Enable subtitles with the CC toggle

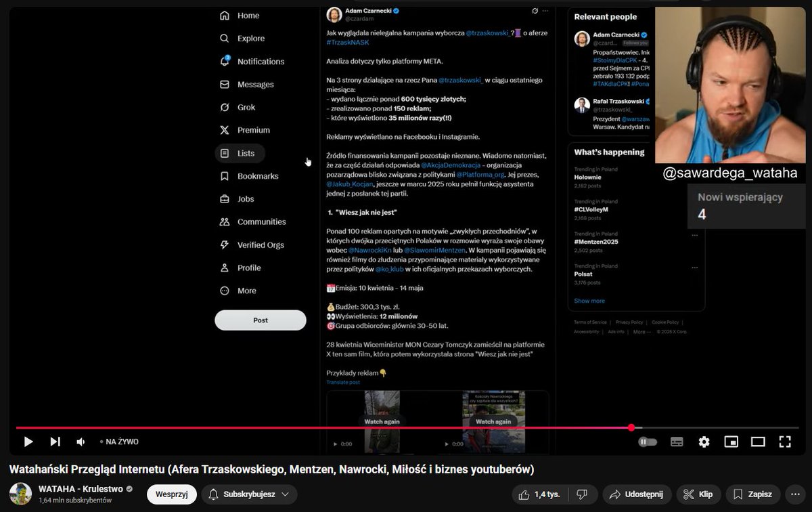676,441
